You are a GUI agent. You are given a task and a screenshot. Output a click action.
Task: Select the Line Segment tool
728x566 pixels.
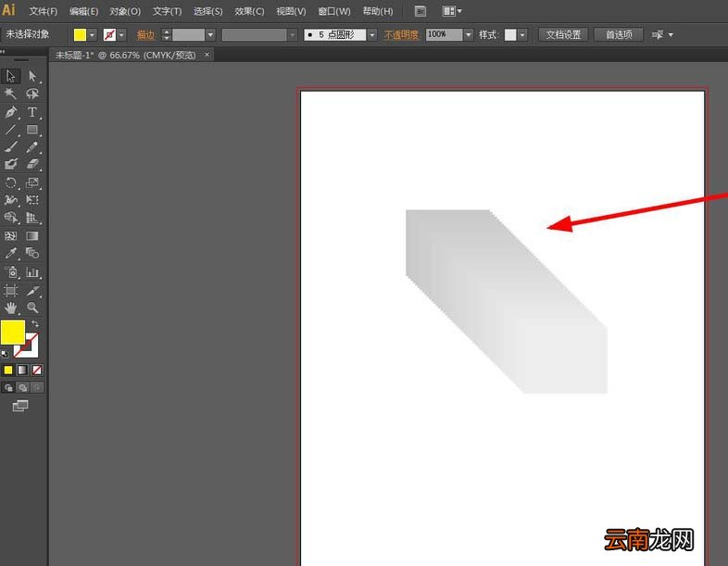pyautogui.click(x=11, y=130)
